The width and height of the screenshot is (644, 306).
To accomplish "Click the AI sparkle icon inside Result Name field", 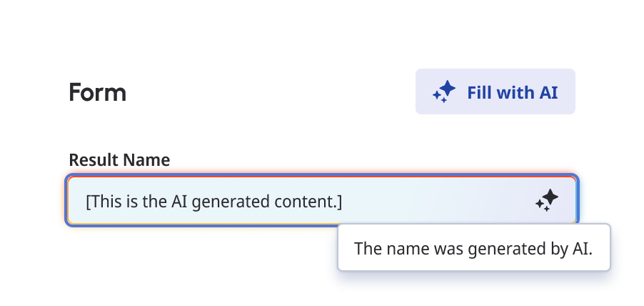I will click(x=547, y=201).
